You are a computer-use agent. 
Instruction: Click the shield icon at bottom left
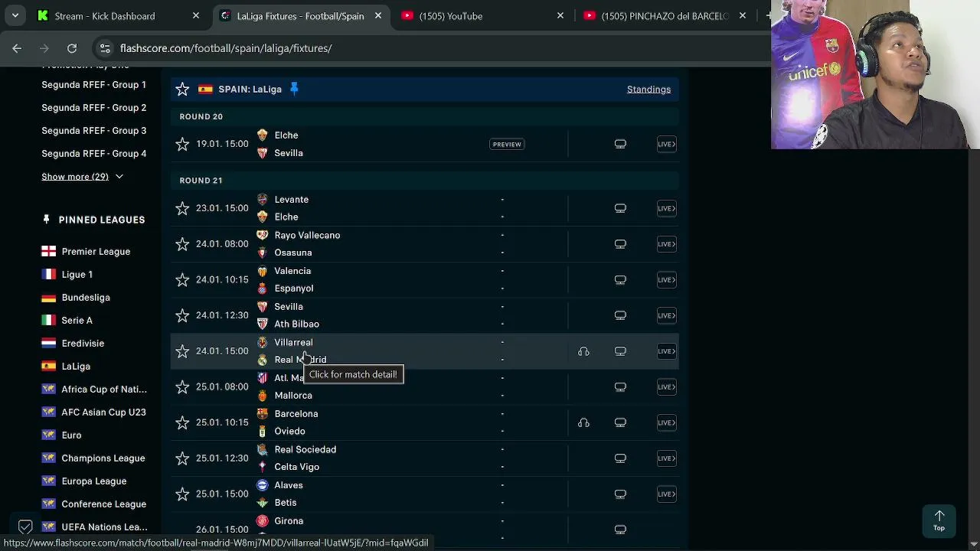25,527
